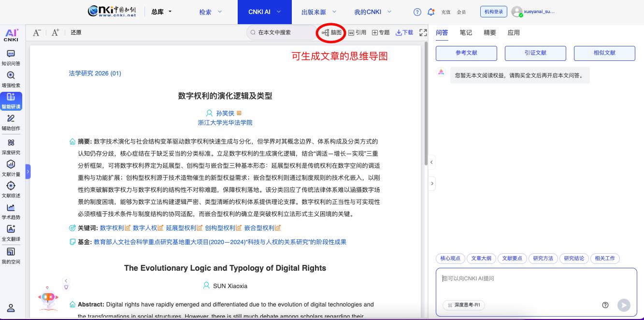Click the 引用 citation icon

[x=357, y=33]
